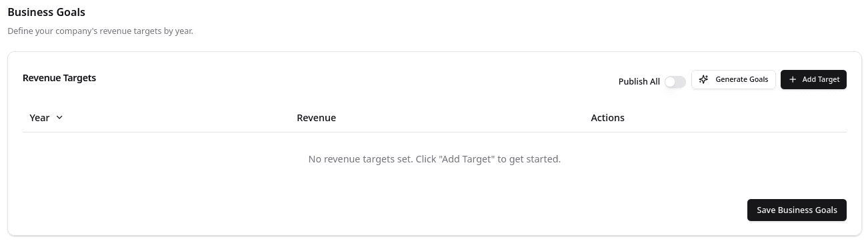The height and width of the screenshot is (243, 868).
Task: Click the revenue targets description subtitle
Action: [100, 31]
